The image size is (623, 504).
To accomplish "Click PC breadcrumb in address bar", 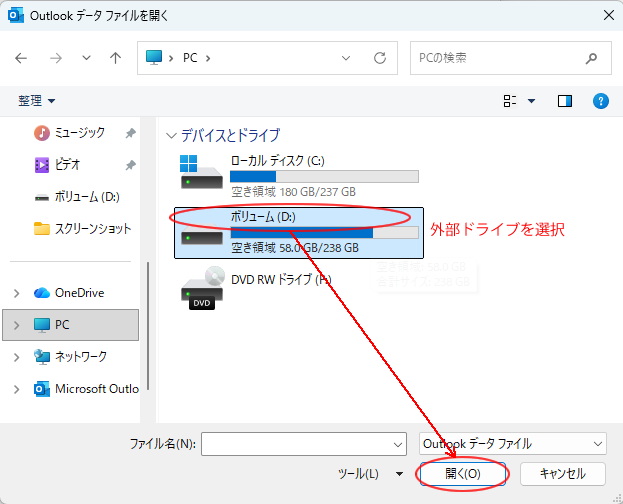I will (x=190, y=58).
